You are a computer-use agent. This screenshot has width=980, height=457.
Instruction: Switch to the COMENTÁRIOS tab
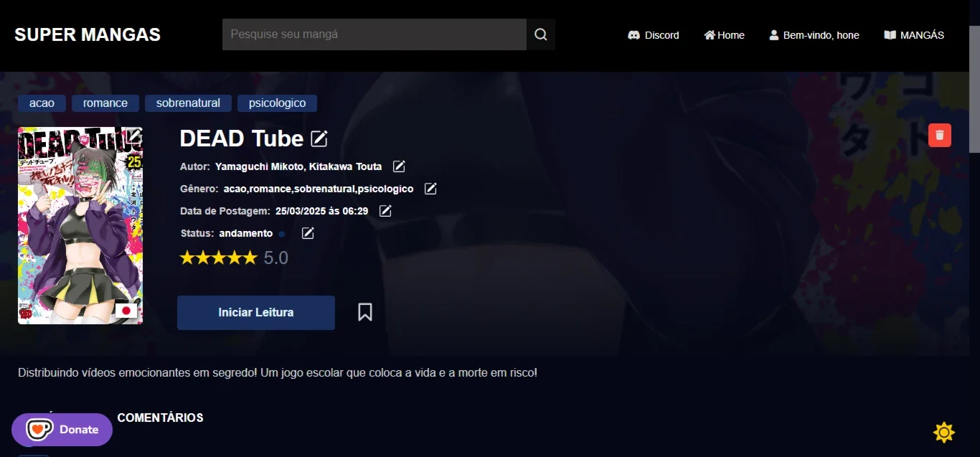pyautogui.click(x=160, y=418)
